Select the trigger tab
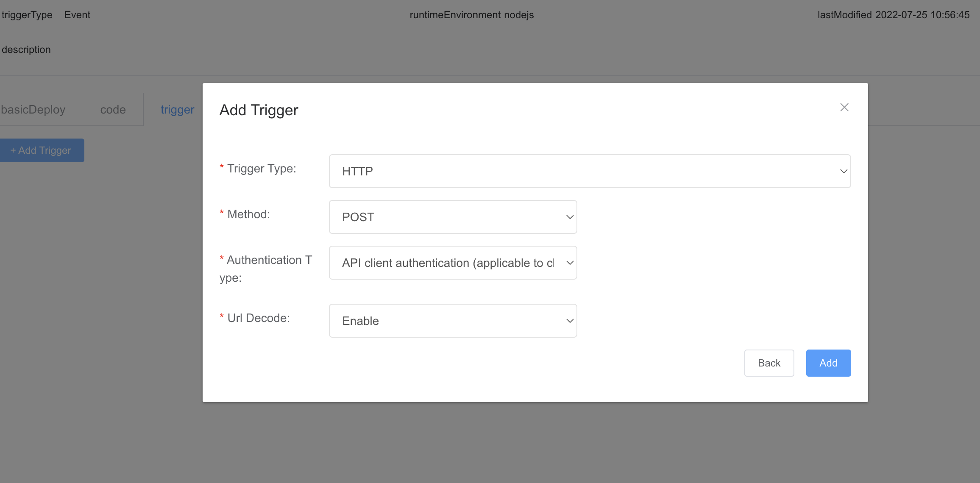This screenshot has width=980, height=483. (x=178, y=110)
